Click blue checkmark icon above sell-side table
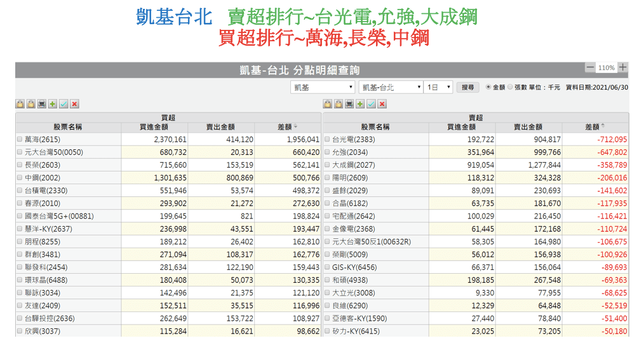This screenshot has width=644, height=357. click(x=371, y=104)
